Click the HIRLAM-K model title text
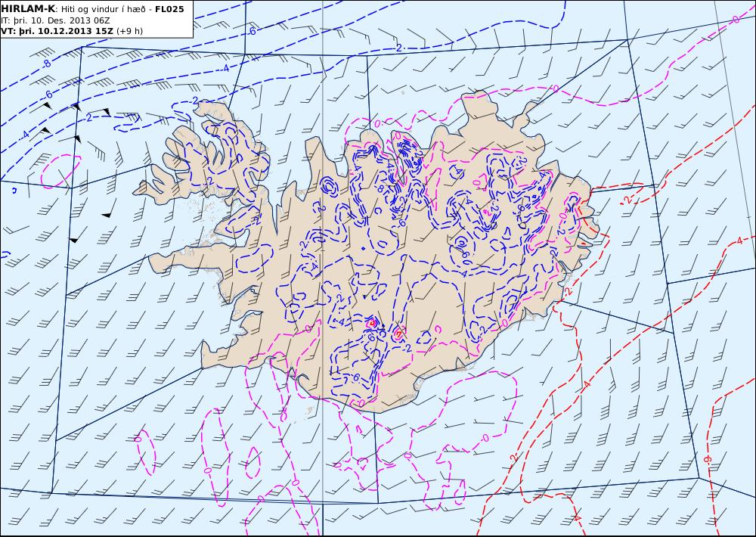 point(29,9)
